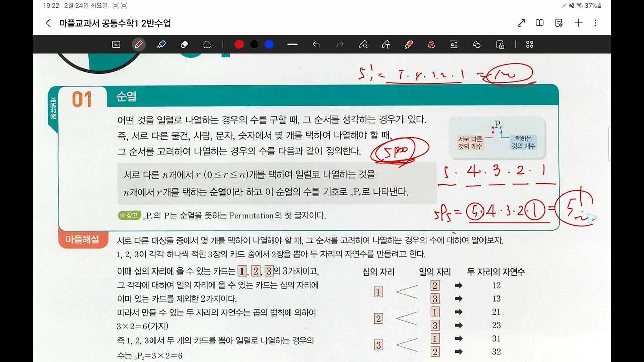Tap the orange 마플해설 label
Viewport: 644px width, 362px height.
[83, 240]
